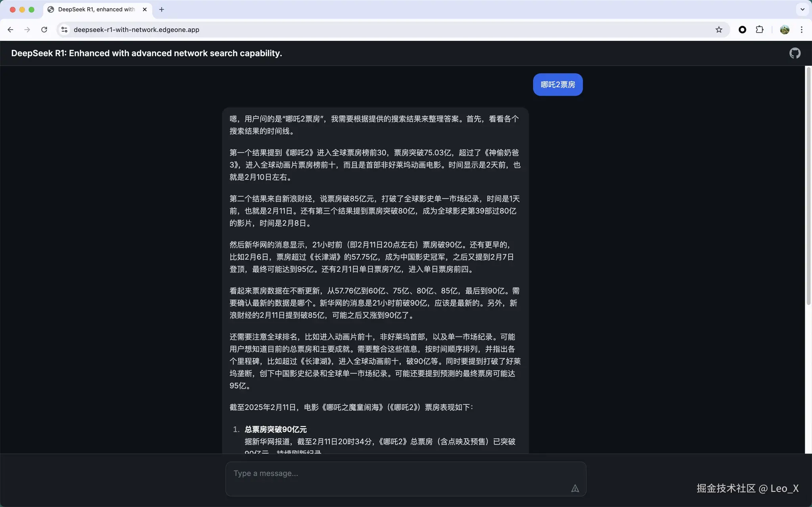Click the 掘金技术社区 @ Leo_X link
812x507 pixels.
[747, 488]
